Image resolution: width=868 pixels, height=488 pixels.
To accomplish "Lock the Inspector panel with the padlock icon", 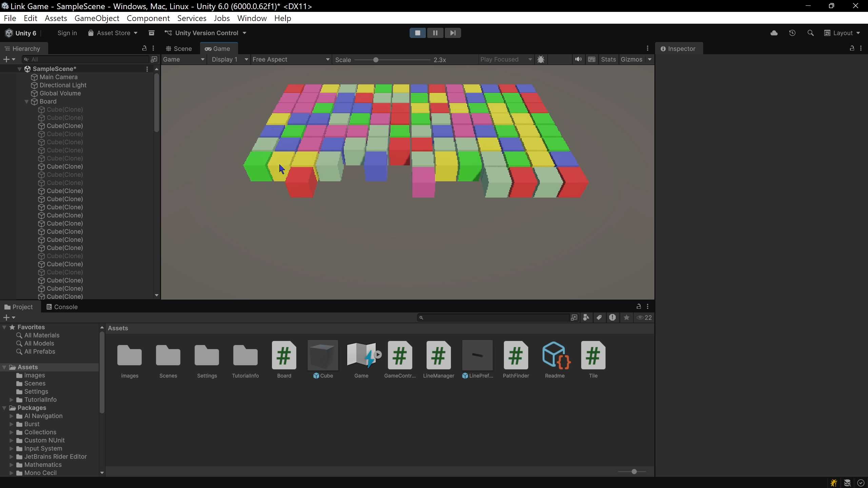I will tap(852, 48).
